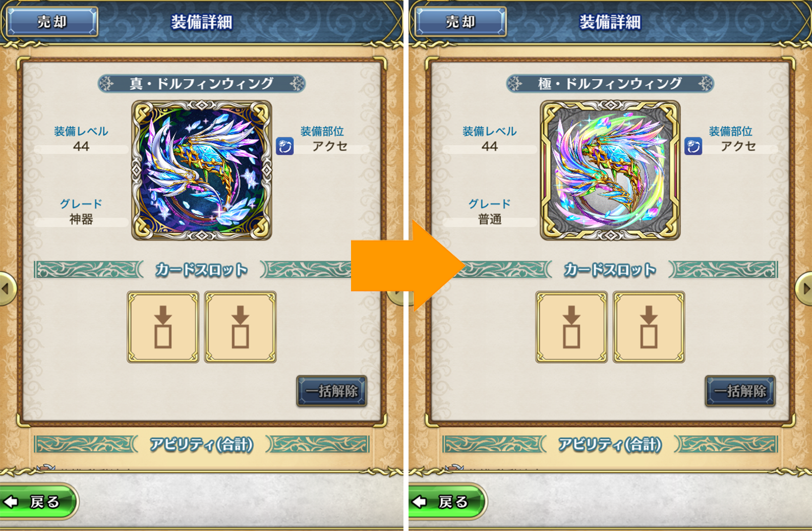Show next equipment with right edge arrow
The width and height of the screenshot is (812, 531).
click(804, 289)
